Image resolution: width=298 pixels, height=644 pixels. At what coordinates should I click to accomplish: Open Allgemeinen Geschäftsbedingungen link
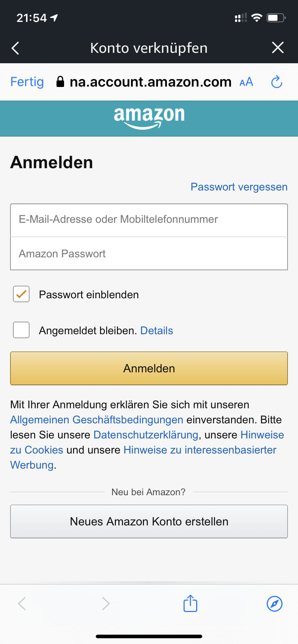97,420
